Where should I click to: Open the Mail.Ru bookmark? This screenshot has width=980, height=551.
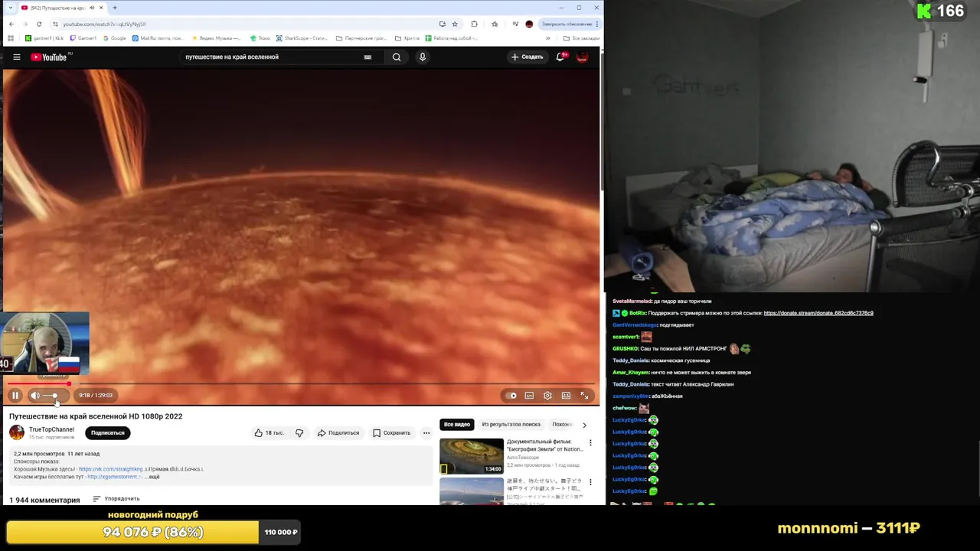point(158,37)
